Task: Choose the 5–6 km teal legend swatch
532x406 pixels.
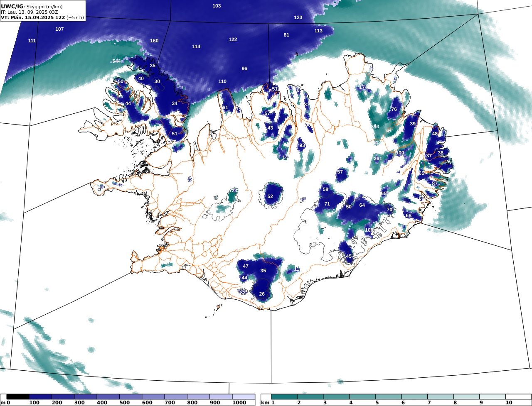Action: pyautogui.click(x=389, y=397)
